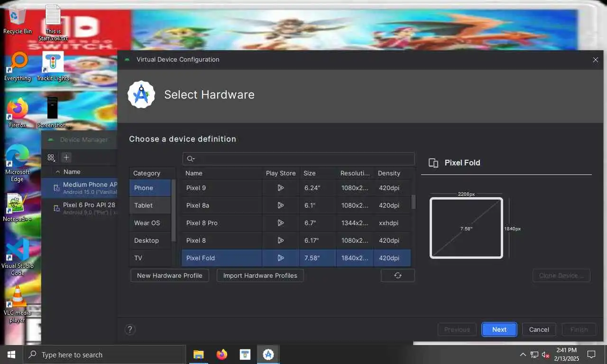The height and width of the screenshot is (364, 607).
Task: Launch the Visual Studio Code desktop shortcut
Action: click(x=18, y=257)
